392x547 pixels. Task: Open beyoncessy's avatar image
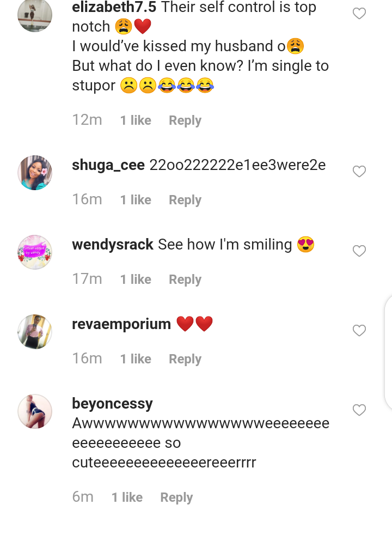coord(35,411)
